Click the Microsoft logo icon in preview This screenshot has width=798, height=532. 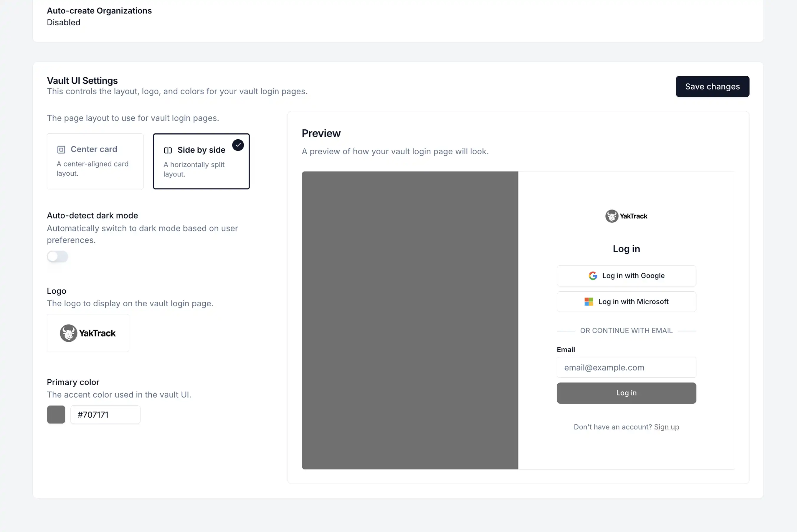(589, 302)
